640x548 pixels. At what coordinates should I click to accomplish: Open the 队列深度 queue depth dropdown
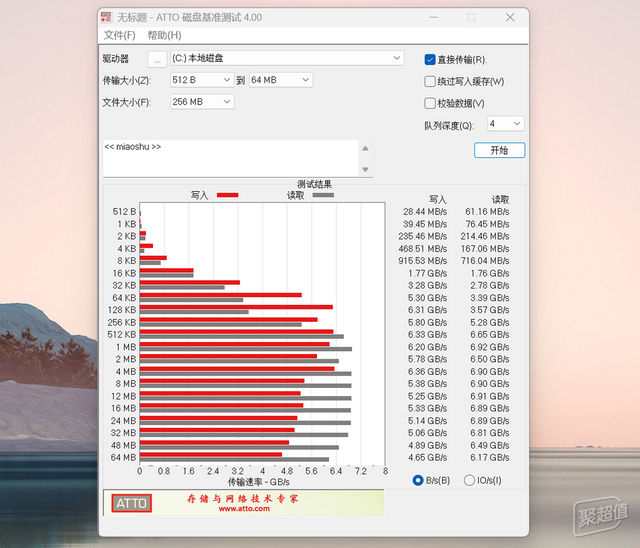505,124
